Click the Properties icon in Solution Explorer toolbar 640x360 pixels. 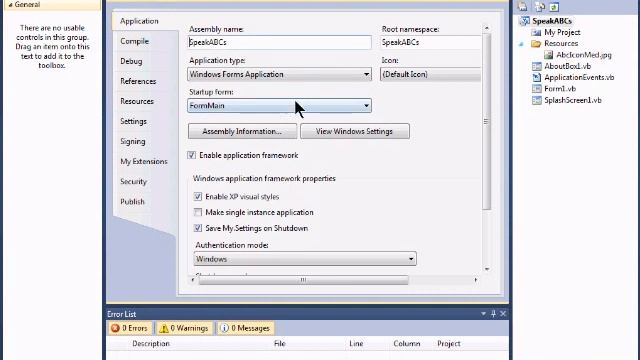tap(522, 7)
